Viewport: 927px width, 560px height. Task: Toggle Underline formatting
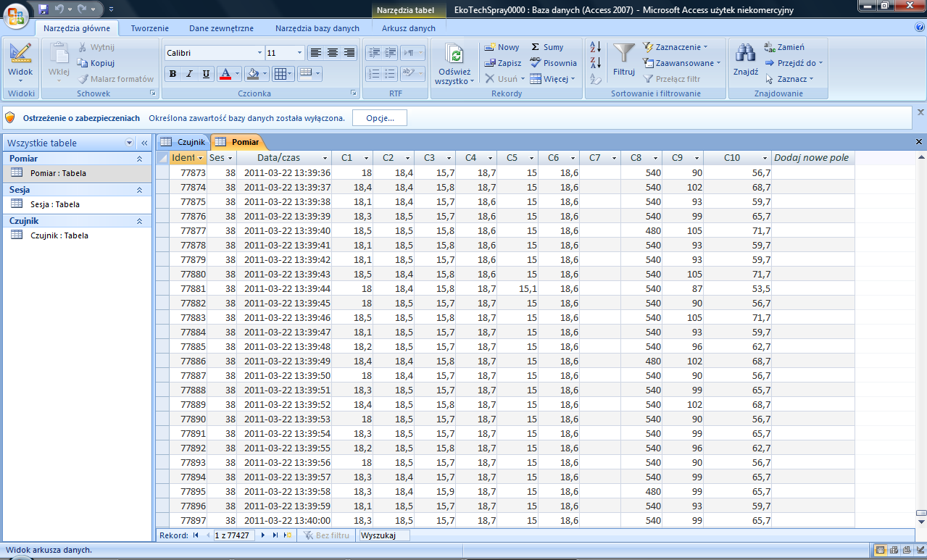pos(206,74)
